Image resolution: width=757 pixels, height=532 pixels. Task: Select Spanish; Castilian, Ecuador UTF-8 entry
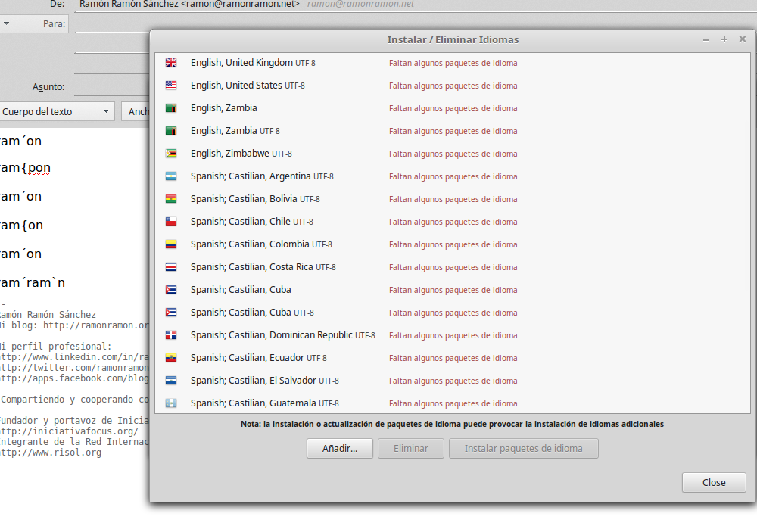pyautogui.click(x=258, y=358)
